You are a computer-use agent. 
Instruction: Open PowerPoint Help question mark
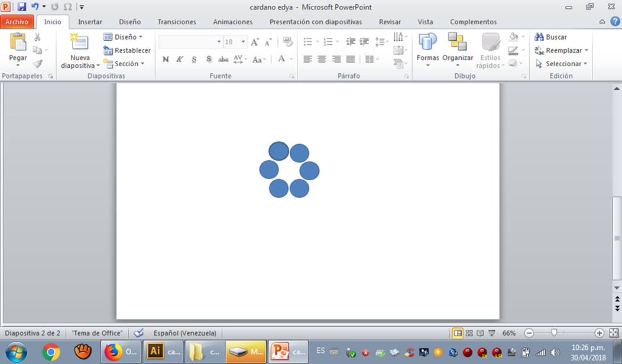pyautogui.click(x=615, y=22)
